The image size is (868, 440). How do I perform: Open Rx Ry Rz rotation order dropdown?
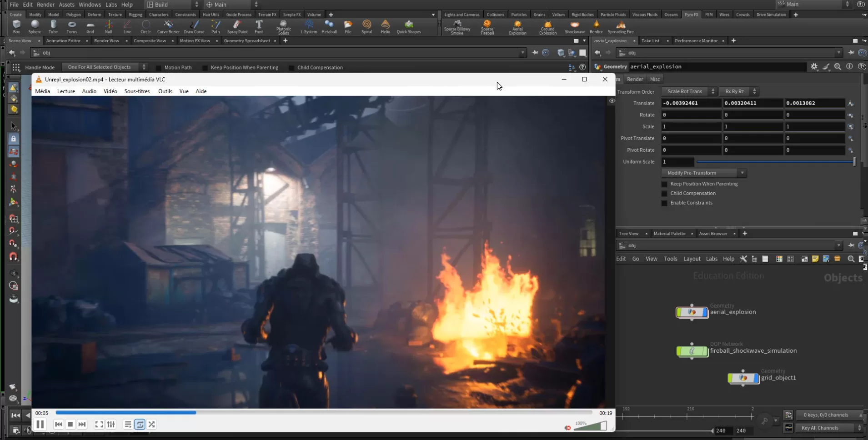[738, 91]
